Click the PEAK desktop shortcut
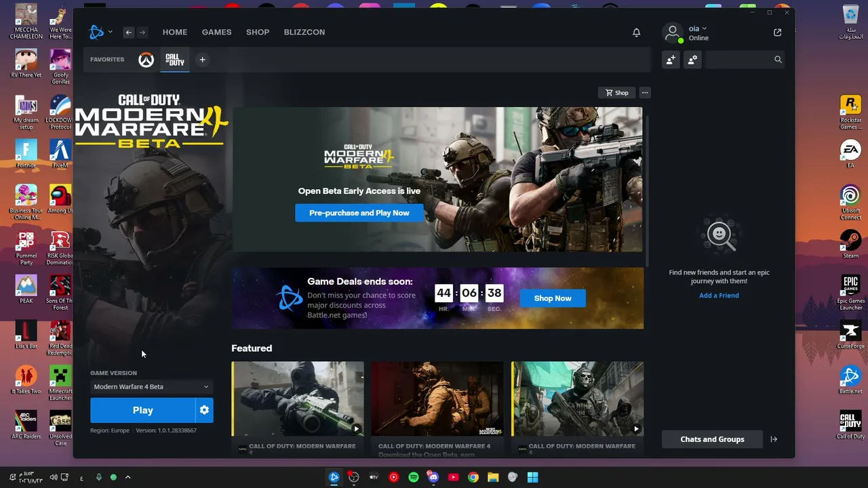Image resolution: width=868 pixels, height=488 pixels. [x=26, y=289]
